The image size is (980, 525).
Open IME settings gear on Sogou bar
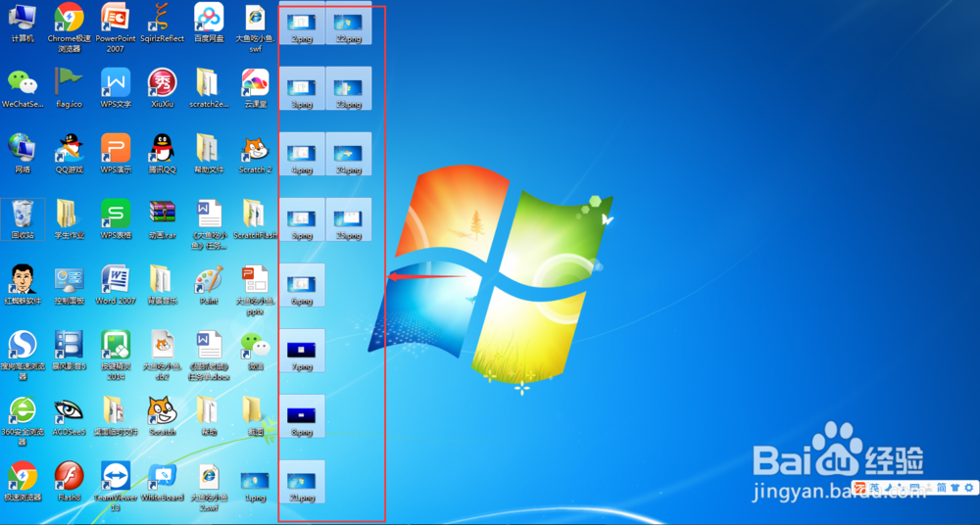(x=969, y=487)
